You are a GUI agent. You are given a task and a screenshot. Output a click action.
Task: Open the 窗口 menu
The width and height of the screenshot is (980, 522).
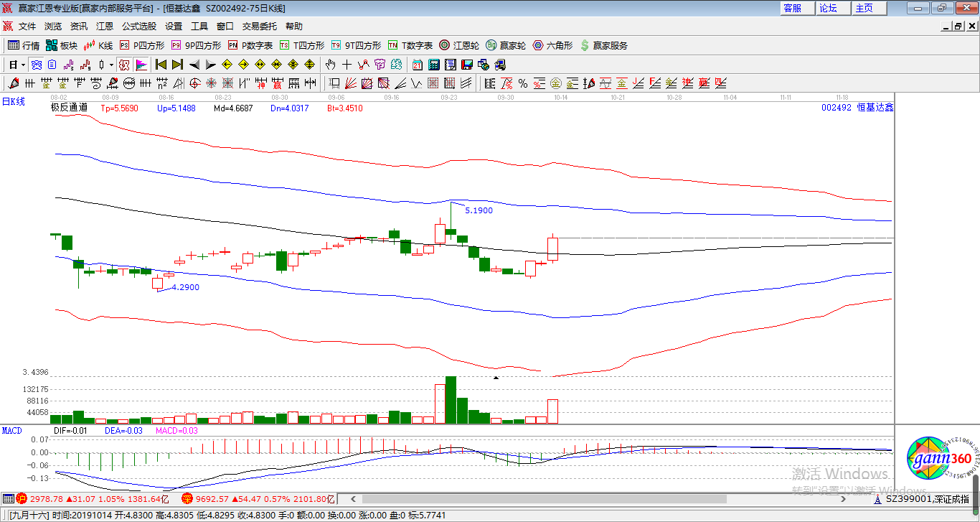pos(225,26)
